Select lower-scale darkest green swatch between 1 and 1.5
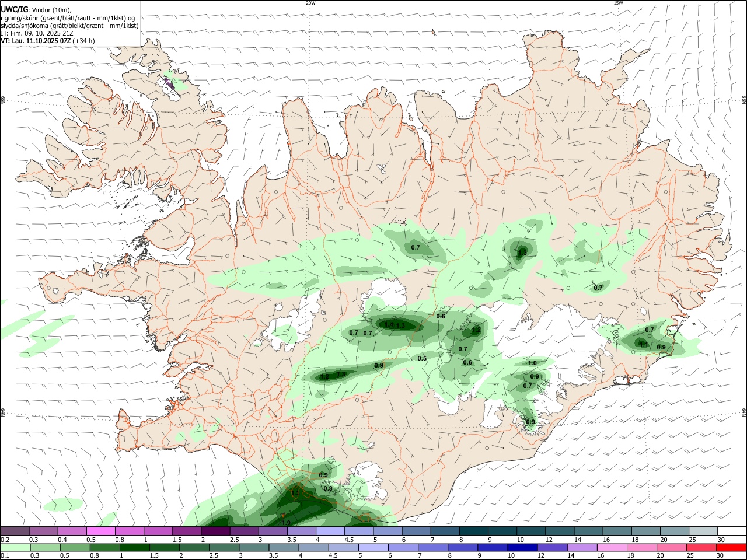This screenshot has width=747, height=560. pyautogui.click(x=134, y=547)
